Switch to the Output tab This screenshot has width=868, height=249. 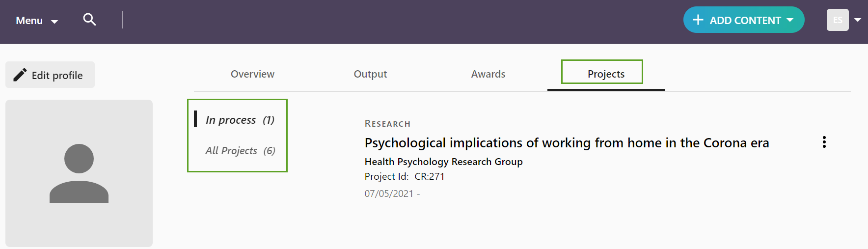pos(370,74)
